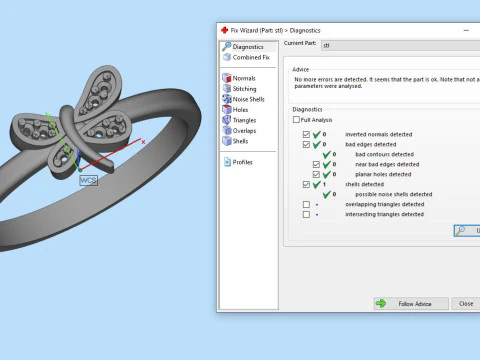Go to Holes fix page

tap(240, 110)
